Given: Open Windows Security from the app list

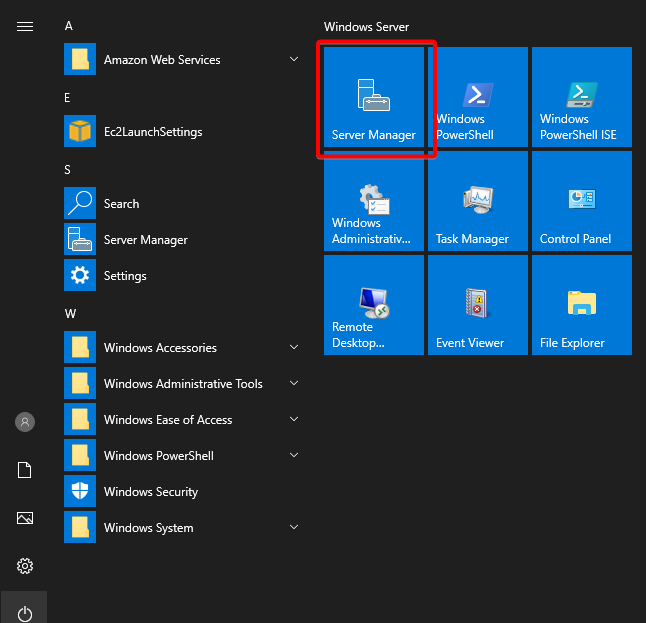Looking at the screenshot, I should pyautogui.click(x=181, y=491).
